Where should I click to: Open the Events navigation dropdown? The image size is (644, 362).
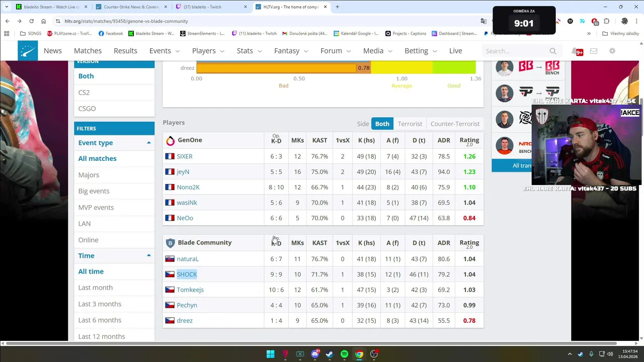(x=164, y=51)
